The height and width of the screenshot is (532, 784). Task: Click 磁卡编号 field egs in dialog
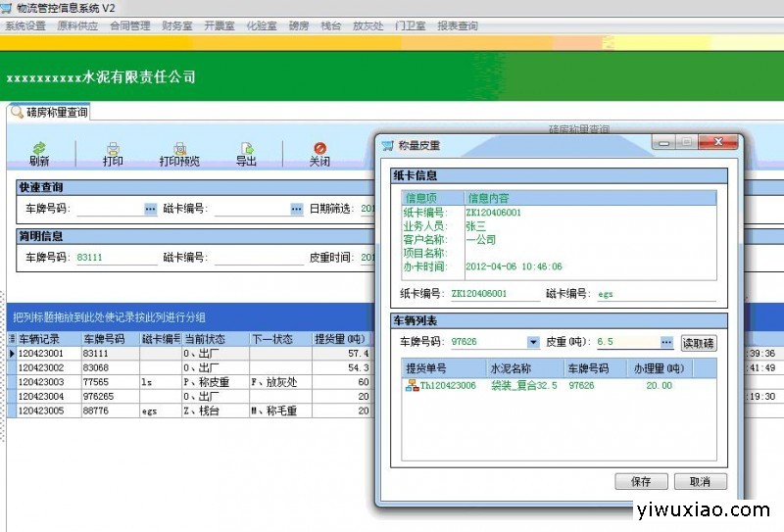point(657,294)
